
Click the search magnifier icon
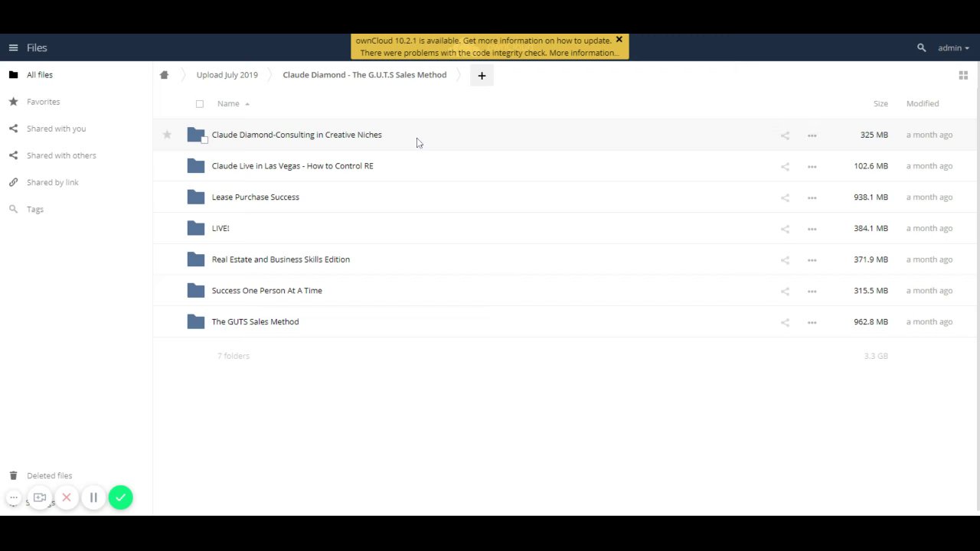(x=921, y=47)
